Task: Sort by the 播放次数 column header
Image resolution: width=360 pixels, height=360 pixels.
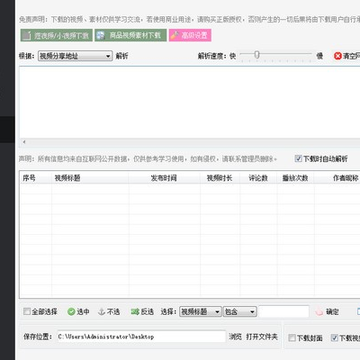Action: 295,178
